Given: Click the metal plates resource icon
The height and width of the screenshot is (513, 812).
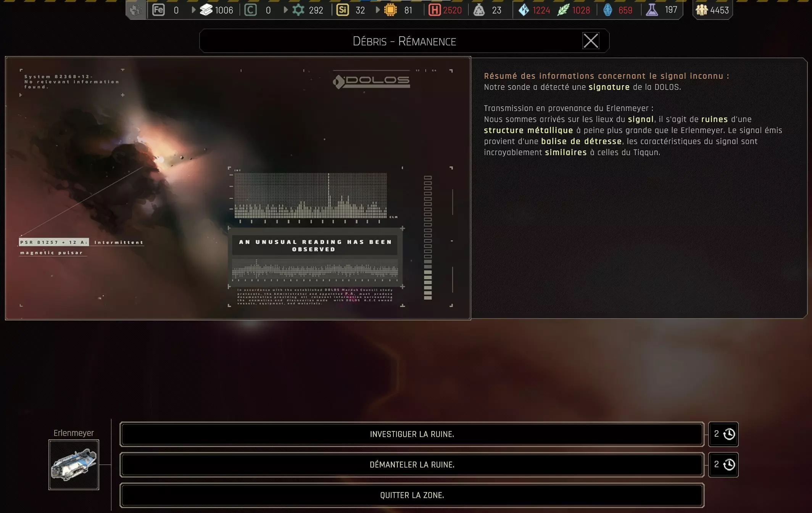Looking at the screenshot, I should [206, 10].
